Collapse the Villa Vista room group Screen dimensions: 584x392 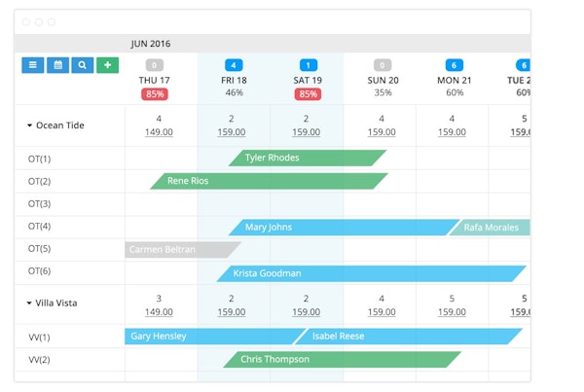(29, 303)
